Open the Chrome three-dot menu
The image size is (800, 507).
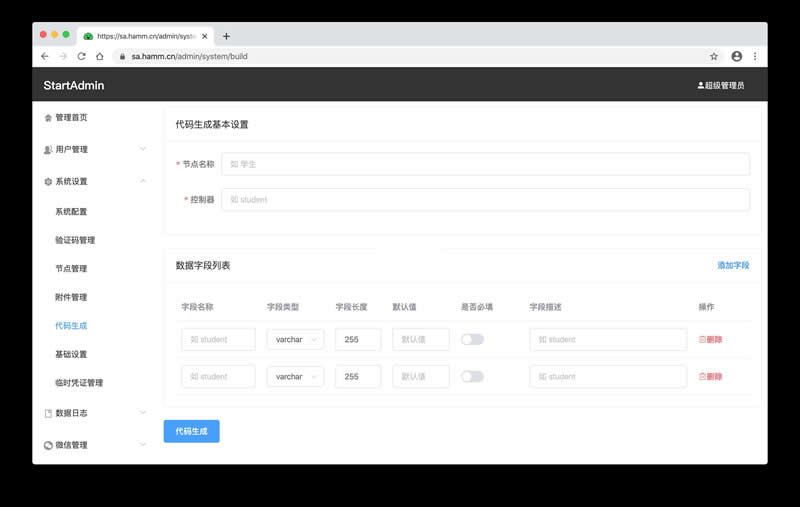click(755, 56)
